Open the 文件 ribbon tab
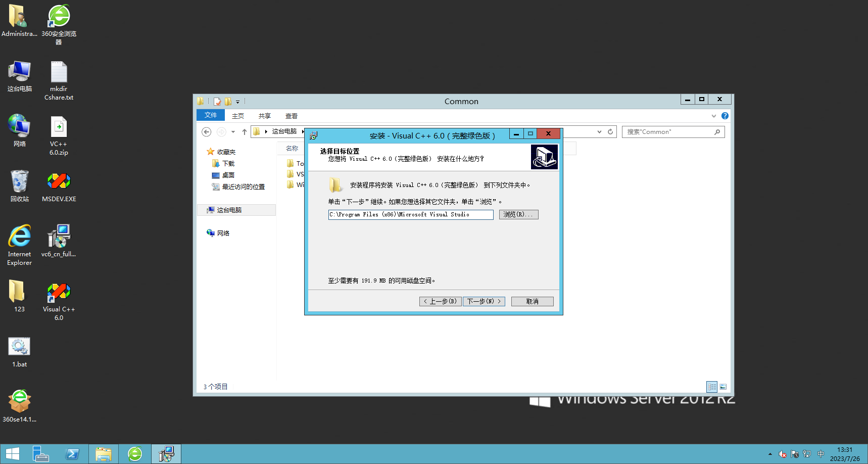 click(x=211, y=115)
